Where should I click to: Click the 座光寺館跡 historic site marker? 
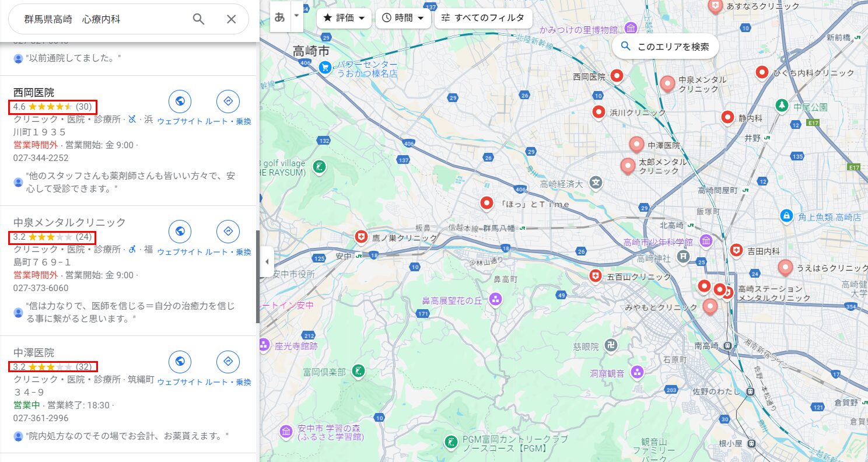[x=264, y=345]
